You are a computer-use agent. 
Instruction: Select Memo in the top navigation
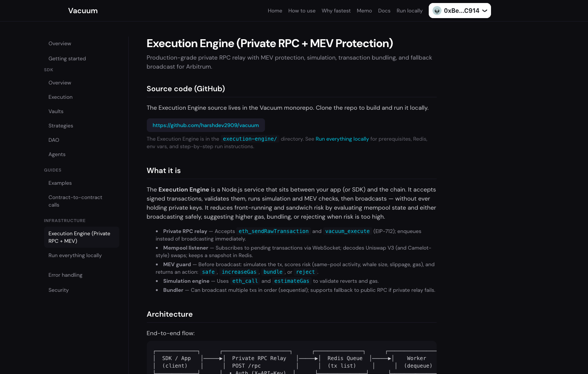click(364, 11)
